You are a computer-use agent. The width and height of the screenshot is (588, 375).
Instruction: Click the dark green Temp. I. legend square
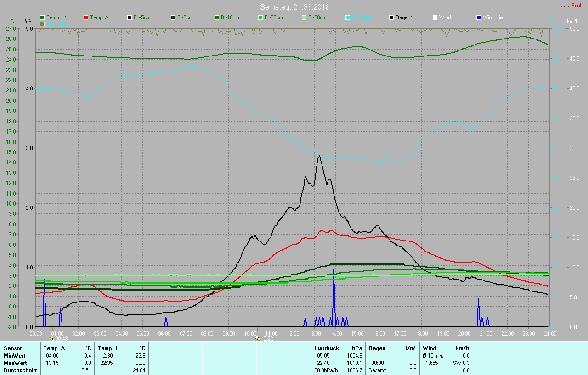click(43, 17)
